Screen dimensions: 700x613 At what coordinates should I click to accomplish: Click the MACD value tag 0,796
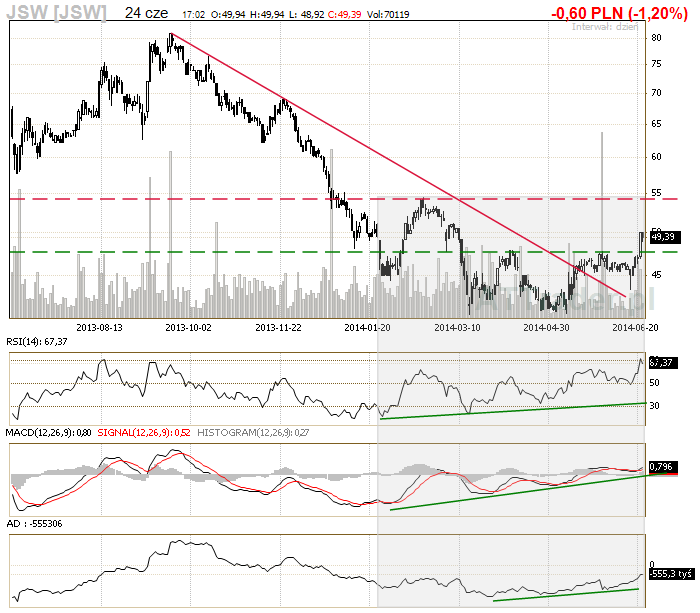tap(663, 467)
